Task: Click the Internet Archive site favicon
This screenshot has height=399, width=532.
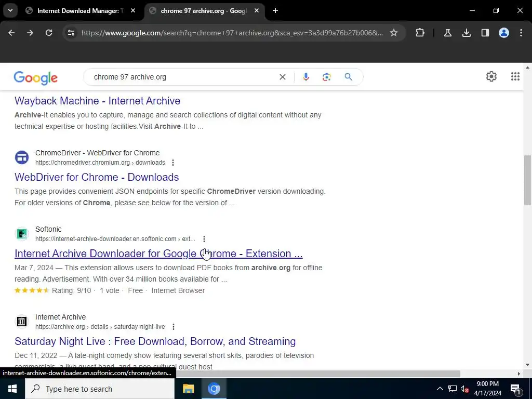Action: click(x=22, y=321)
